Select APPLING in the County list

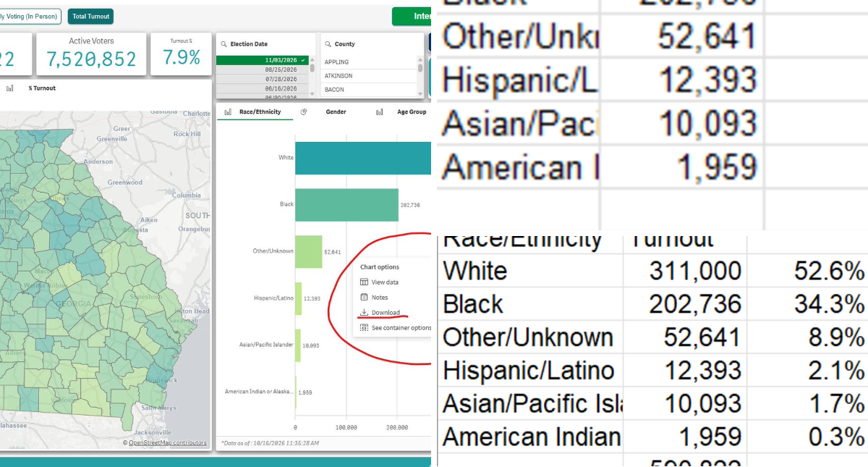(369, 62)
